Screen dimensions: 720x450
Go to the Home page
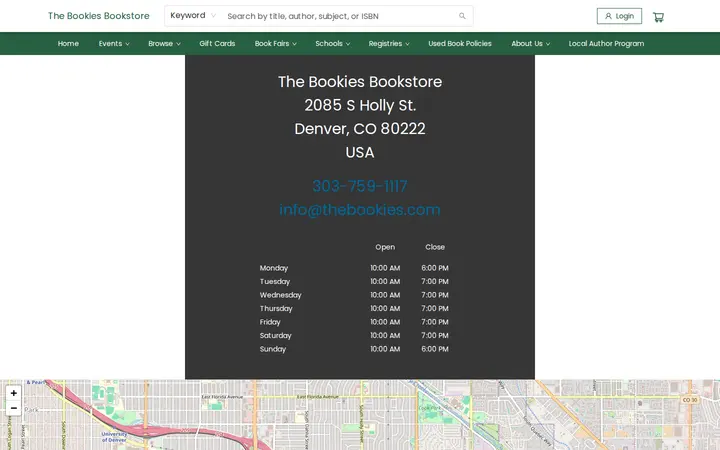click(x=68, y=44)
